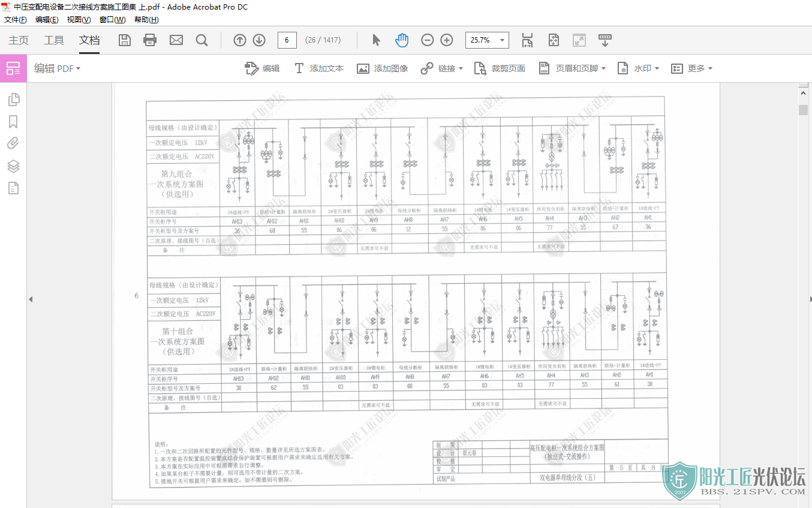Go to previous page arrow
The image size is (812, 508).
pyautogui.click(x=240, y=40)
